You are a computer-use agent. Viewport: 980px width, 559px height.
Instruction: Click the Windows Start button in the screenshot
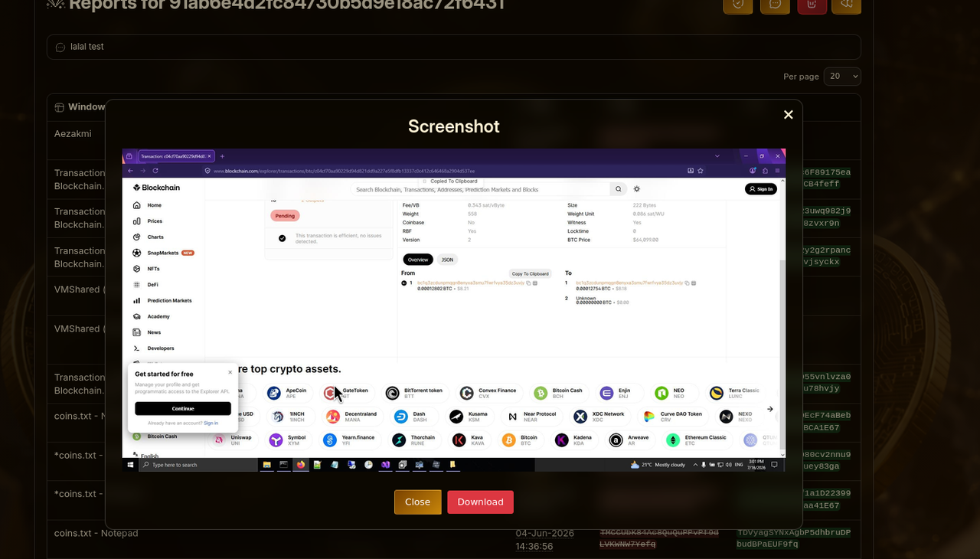[x=130, y=465]
